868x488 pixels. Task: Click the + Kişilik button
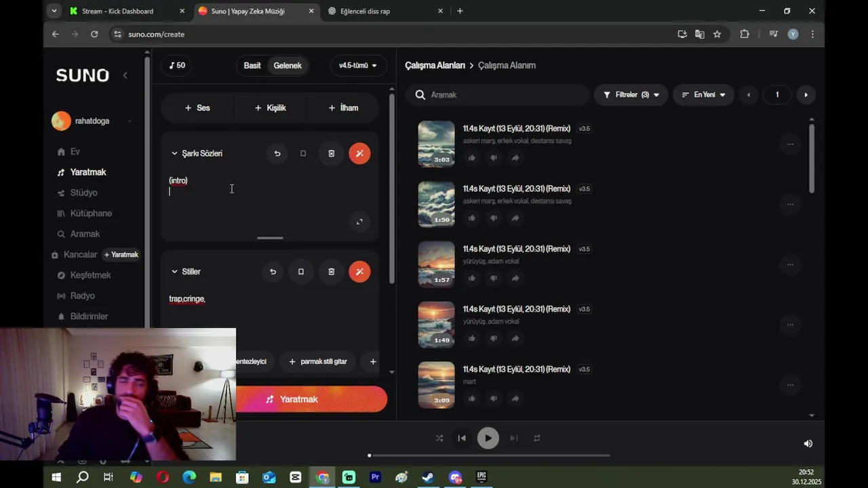270,108
